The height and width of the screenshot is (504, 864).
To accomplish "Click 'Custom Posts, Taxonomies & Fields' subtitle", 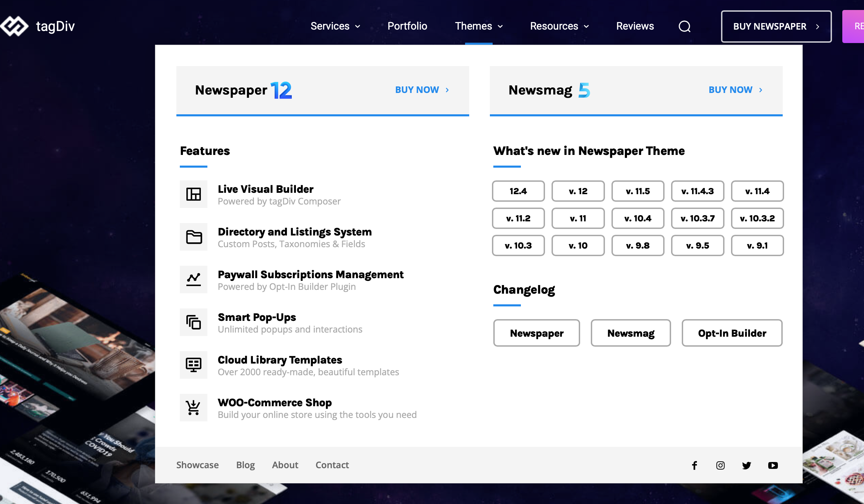I will pos(291,244).
